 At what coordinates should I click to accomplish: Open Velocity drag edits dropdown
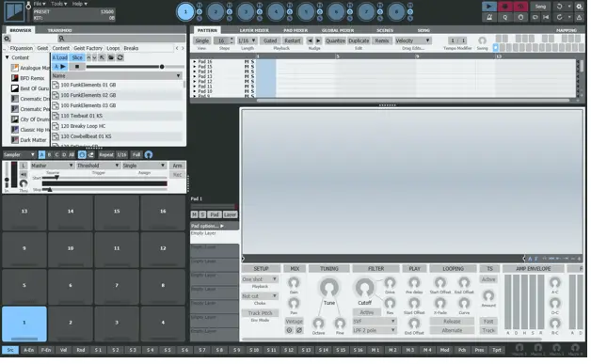point(412,40)
